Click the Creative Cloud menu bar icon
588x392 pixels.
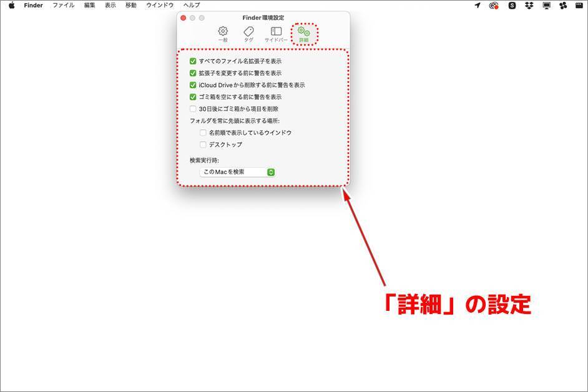click(494, 6)
